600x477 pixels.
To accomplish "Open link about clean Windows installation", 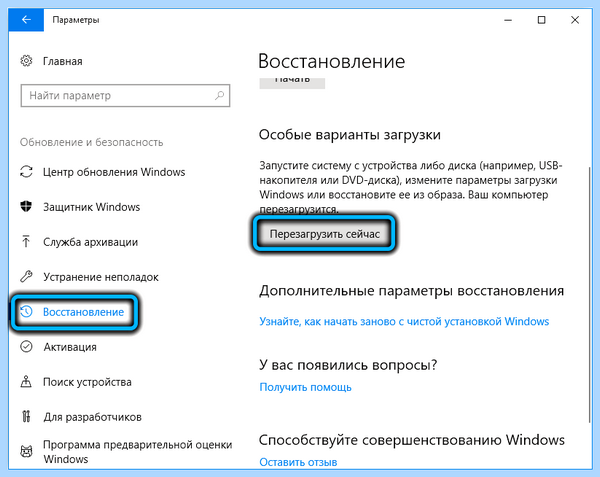I will coord(404,321).
